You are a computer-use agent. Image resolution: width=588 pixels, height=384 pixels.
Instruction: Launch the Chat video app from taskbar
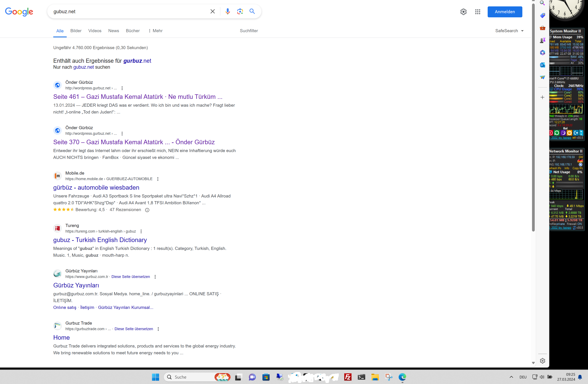pos(252,377)
